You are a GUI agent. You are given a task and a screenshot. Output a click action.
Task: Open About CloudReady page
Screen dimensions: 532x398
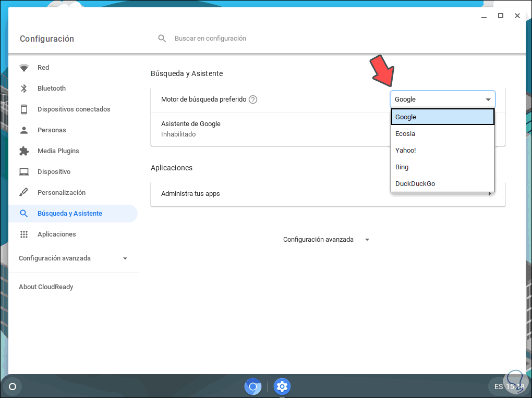[x=46, y=287]
